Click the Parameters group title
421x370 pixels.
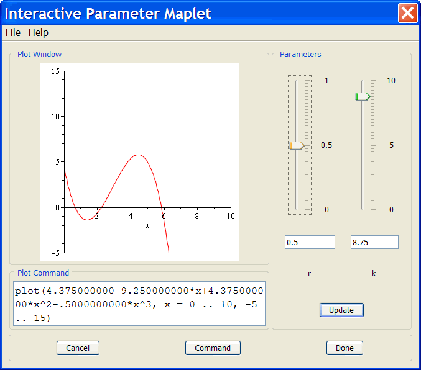click(x=300, y=54)
